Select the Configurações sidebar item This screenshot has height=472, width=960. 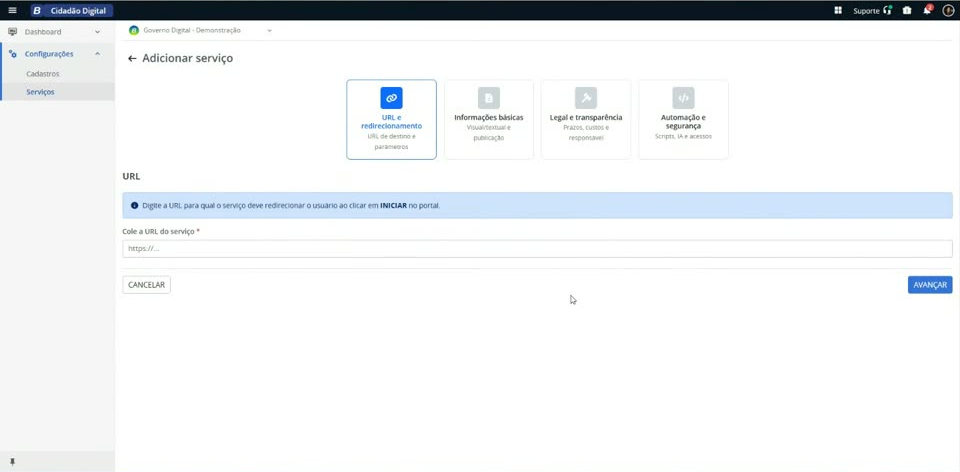(x=58, y=54)
